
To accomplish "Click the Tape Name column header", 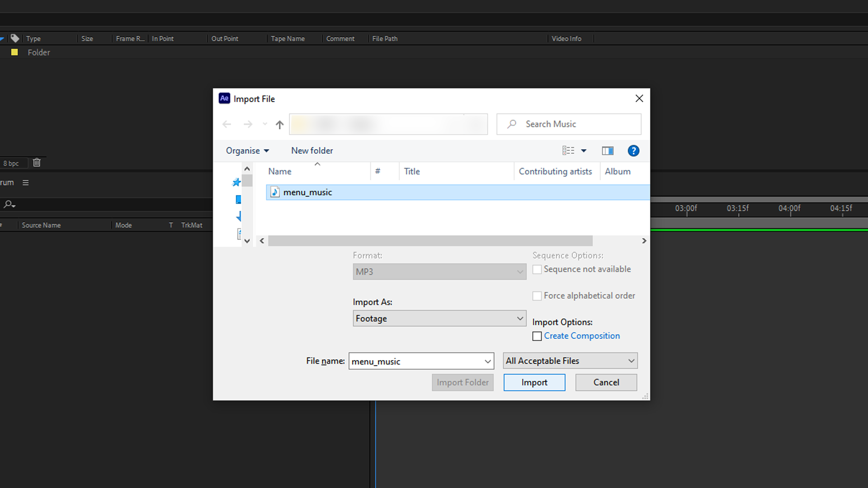I will coord(288,39).
